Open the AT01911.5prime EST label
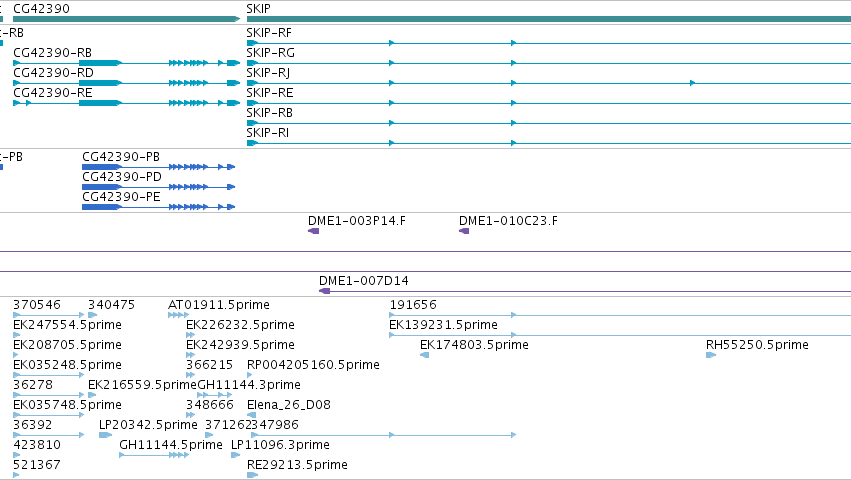Image resolution: width=851 pixels, height=480 pixels. click(219, 305)
